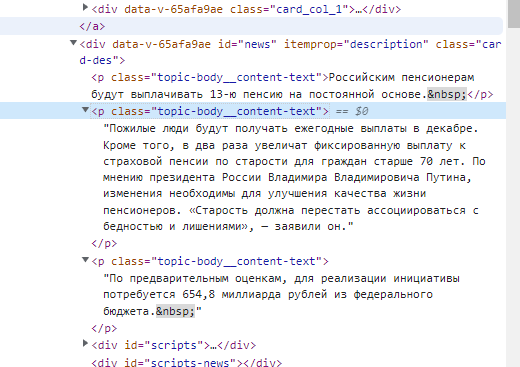Select the div id="scripts-news" row
Image resolution: width=520 pixels, height=367 pixels.
pyautogui.click(x=187, y=362)
